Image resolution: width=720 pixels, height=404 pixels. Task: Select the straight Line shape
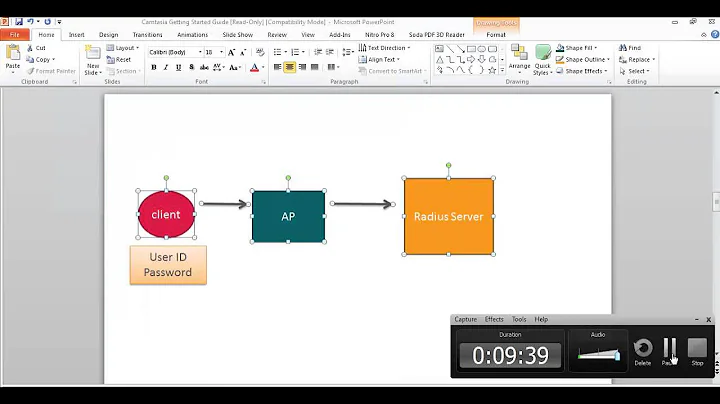point(450,49)
